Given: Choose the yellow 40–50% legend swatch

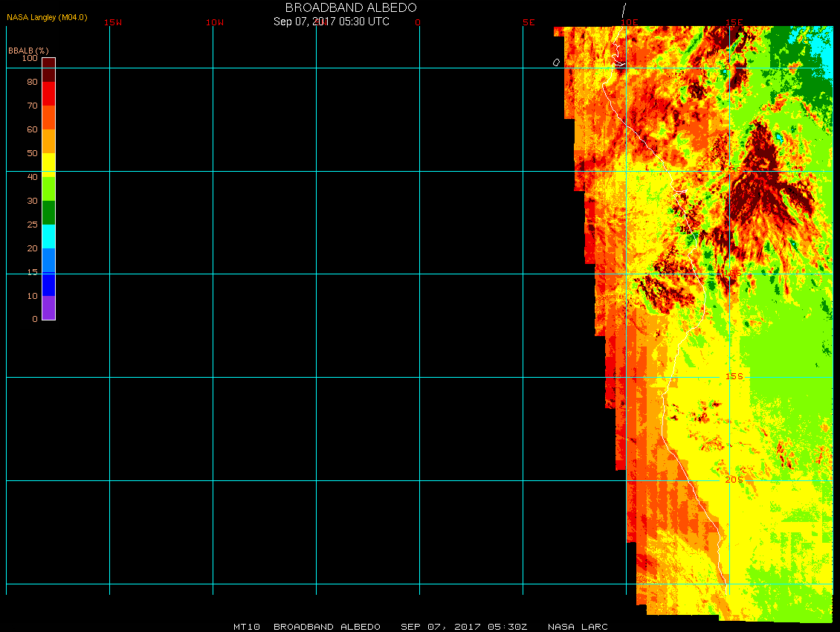Looking at the screenshot, I should tap(48, 164).
